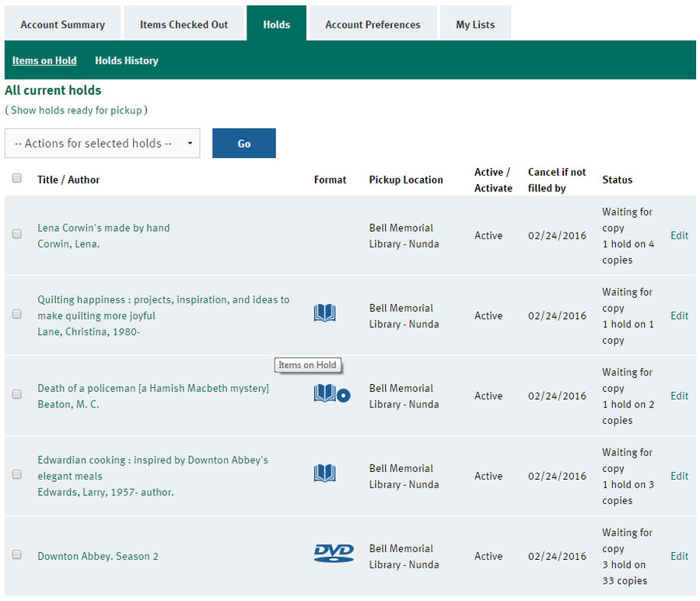
Task: Edit the Lena Corwin's made by hand hold
Action: 680,235
